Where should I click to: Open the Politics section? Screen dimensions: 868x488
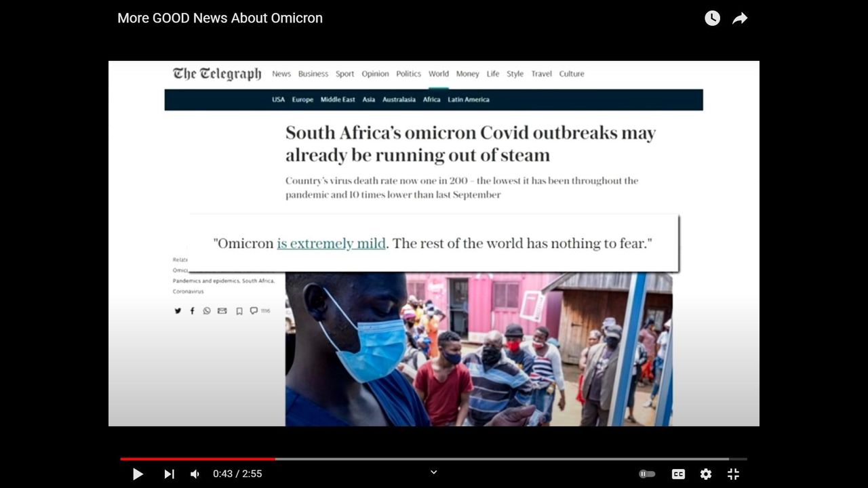[408, 74]
